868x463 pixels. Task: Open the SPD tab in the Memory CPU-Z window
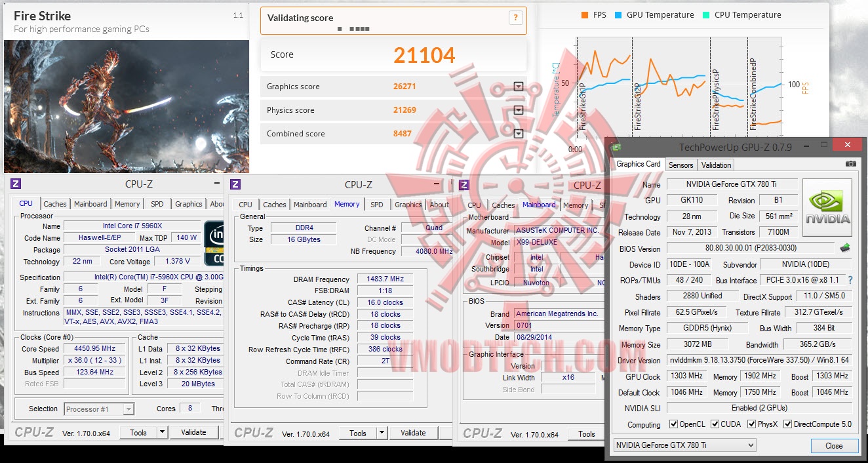click(377, 205)
